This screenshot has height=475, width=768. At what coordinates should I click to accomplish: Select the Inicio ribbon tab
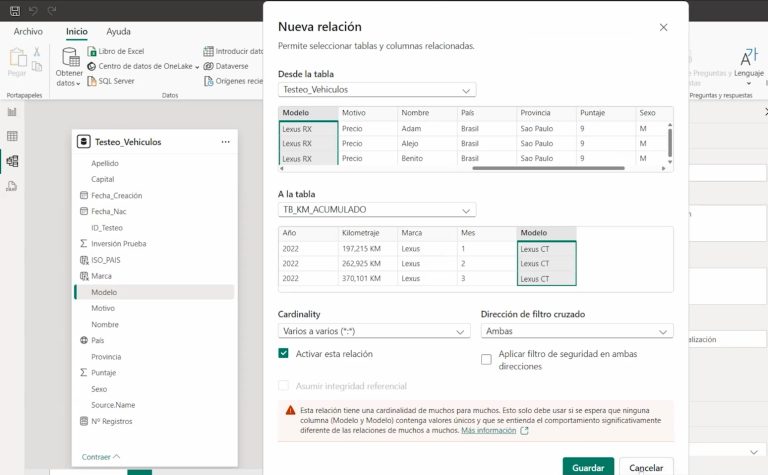click(77, 31)
